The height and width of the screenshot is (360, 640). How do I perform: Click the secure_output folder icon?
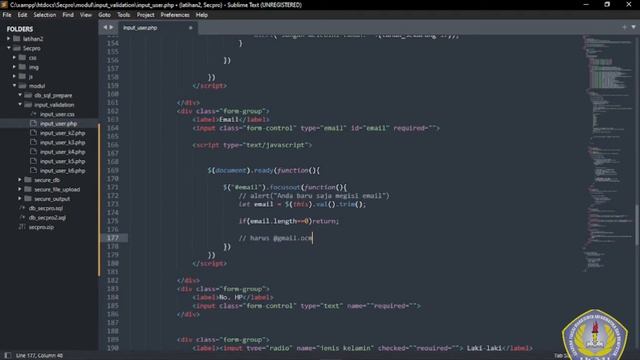pos(28,199)
